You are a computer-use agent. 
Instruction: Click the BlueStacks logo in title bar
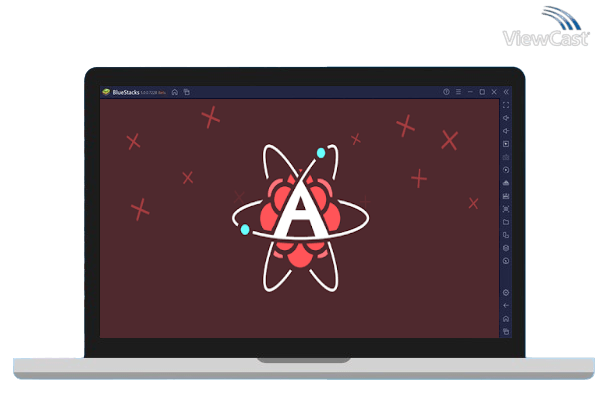[106, 92]
